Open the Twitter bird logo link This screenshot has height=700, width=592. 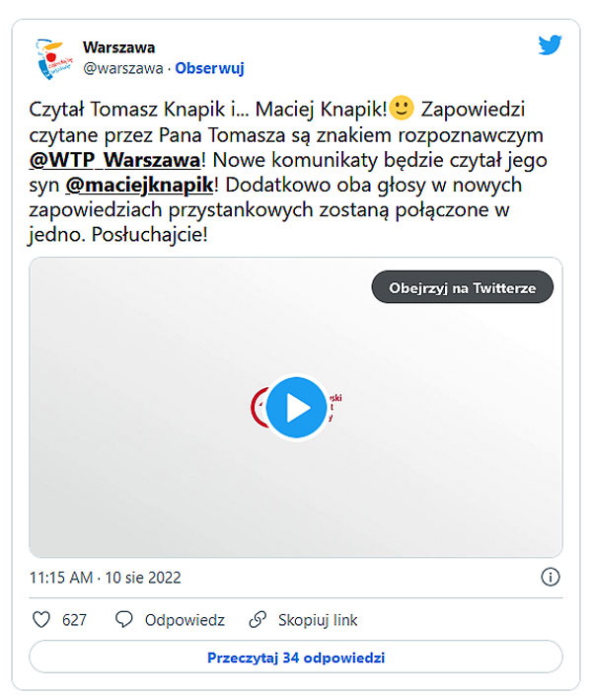click(x=550, y=45)
